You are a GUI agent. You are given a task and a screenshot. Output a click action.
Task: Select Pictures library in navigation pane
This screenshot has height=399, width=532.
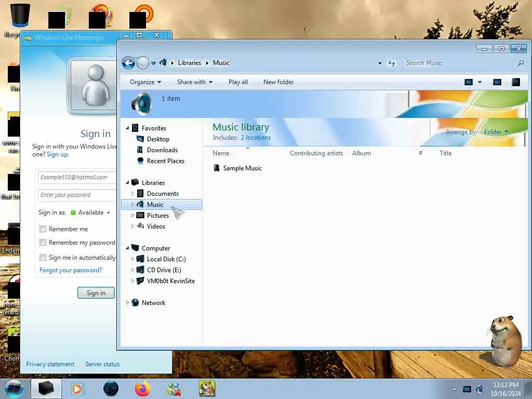[x=158, y=216]
